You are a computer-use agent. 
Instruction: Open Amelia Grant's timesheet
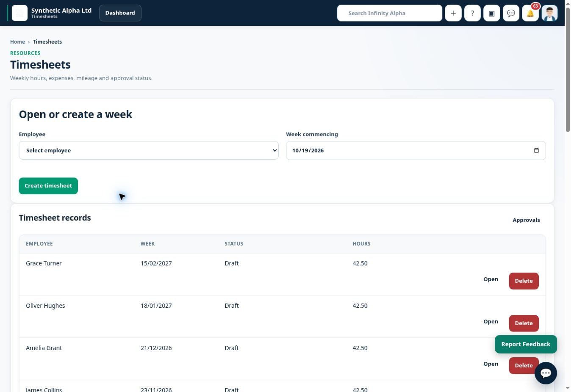point(491,364)
